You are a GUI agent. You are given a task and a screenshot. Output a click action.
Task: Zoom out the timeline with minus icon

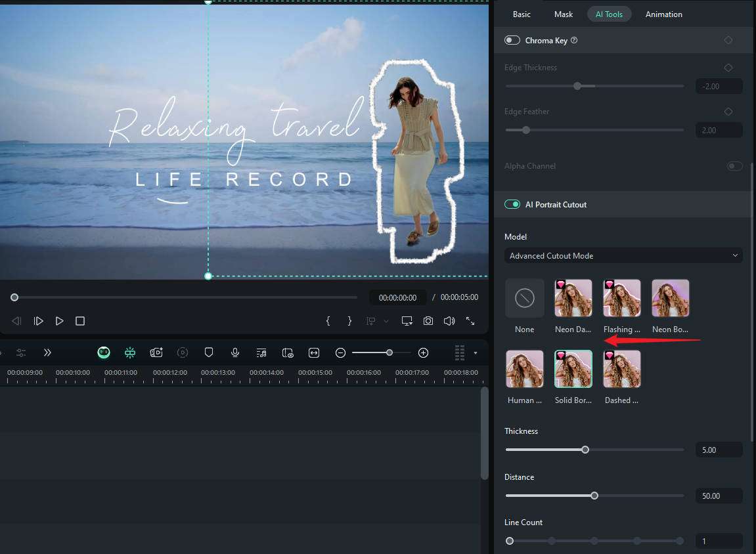click(340, 353)
